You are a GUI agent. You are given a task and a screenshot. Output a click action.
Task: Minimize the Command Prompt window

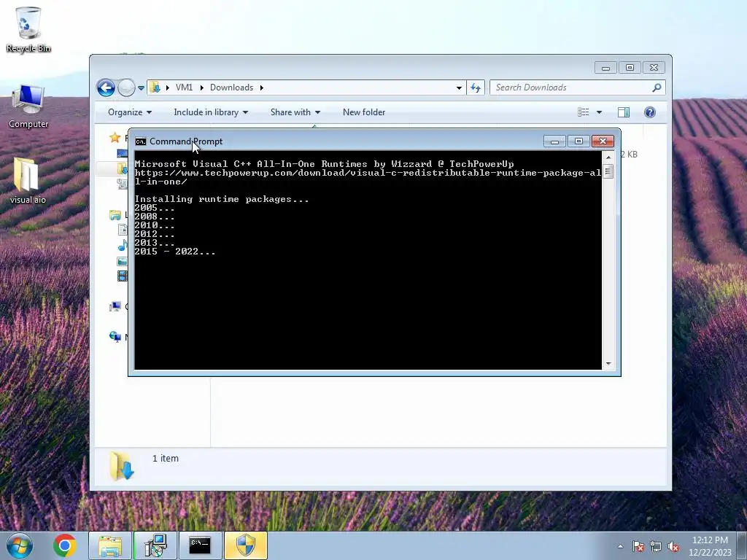(x=554, y=141)
